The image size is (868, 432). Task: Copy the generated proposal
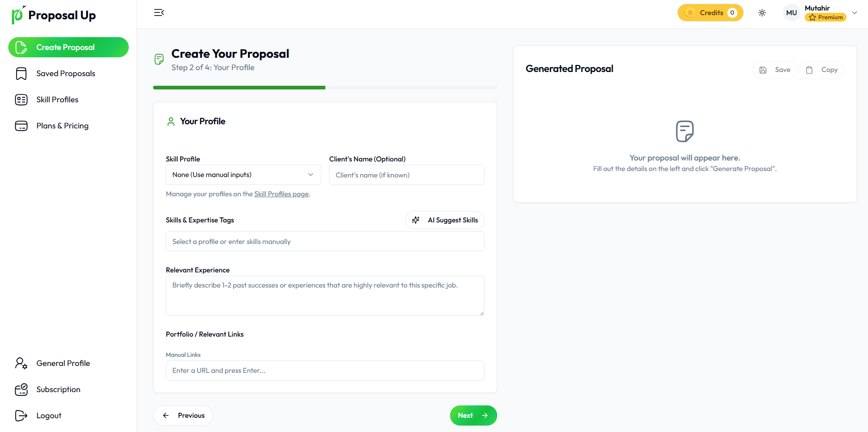822,70
